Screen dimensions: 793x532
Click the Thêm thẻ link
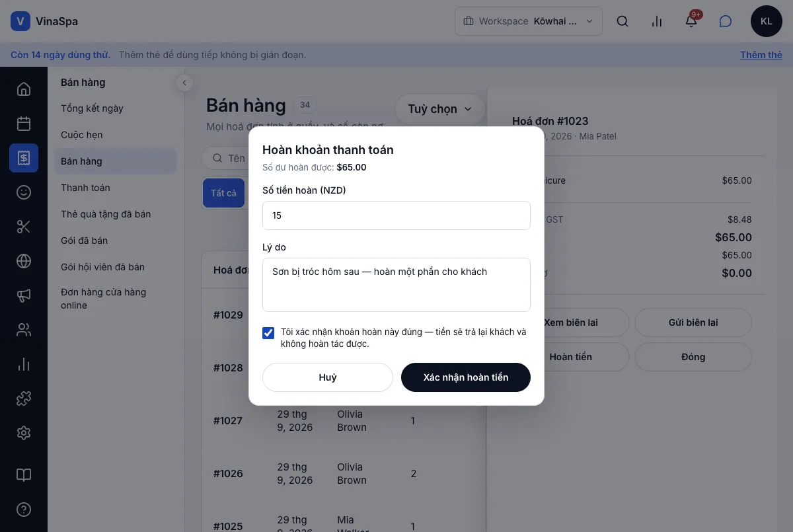click(x=761, y=55)
